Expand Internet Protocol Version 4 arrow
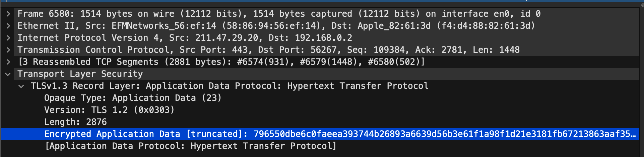 tap(8, 38)
